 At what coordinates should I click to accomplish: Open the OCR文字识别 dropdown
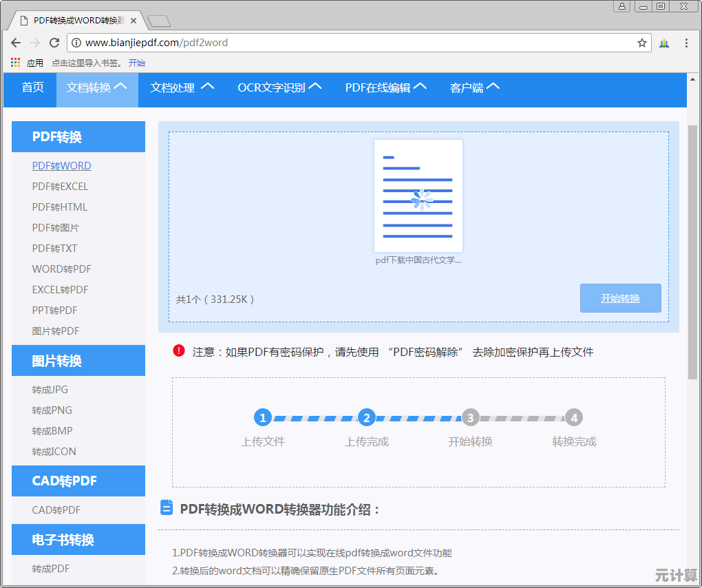[279, 87]
